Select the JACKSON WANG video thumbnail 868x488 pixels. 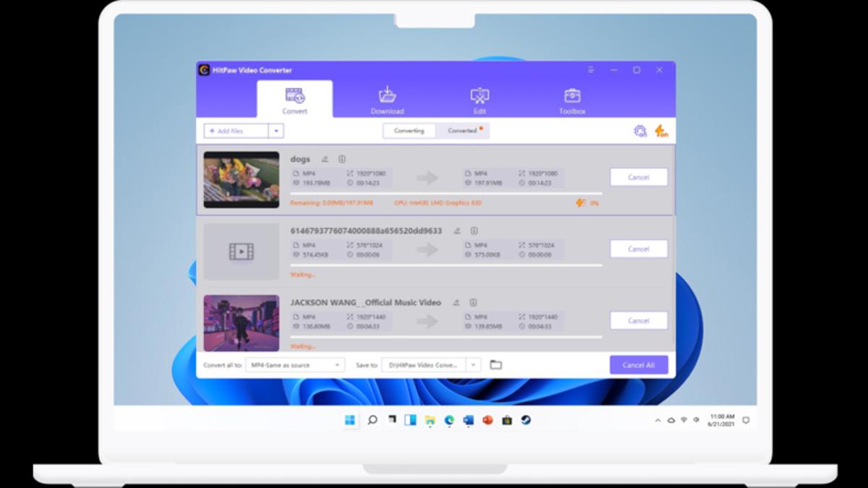tap(241, 322)
